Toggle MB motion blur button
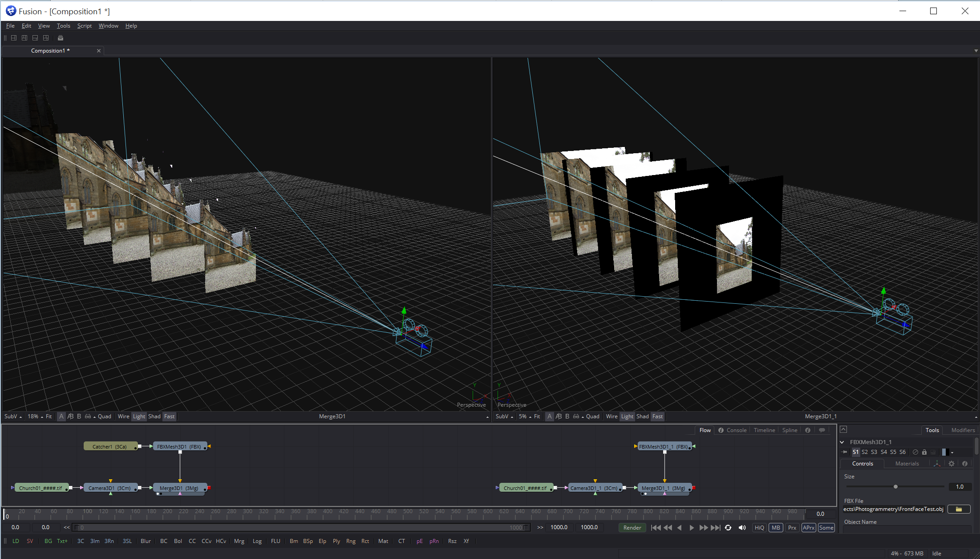This screenshot has height=559, width=980. point(776,528)
